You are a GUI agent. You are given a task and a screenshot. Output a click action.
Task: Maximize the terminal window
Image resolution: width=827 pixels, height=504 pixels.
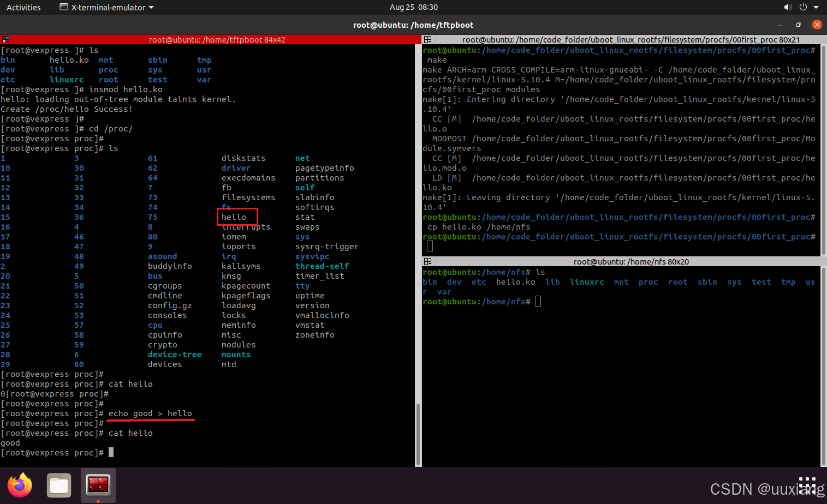pos(798,25)
